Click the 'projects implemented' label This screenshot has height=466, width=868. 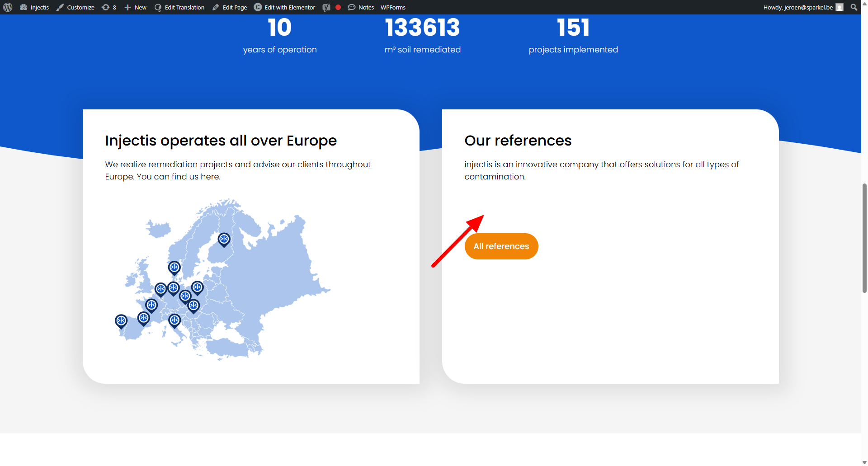click(573, 50)
